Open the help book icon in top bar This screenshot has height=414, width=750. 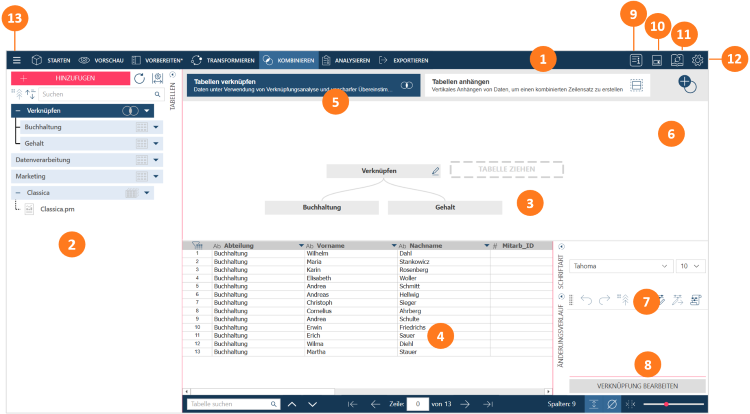[635, 60]
